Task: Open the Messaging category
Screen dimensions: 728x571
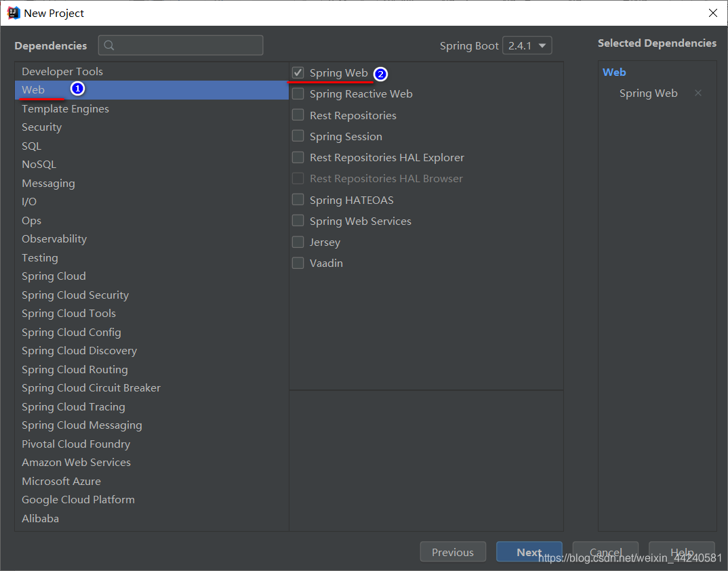Action: pyautogui.click(x=152, y=183)
